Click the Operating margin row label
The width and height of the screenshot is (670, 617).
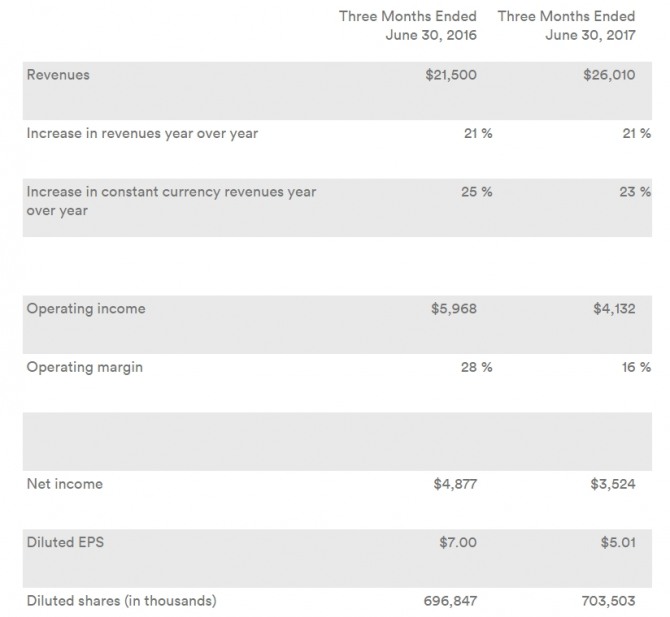[x=85, y=367]
